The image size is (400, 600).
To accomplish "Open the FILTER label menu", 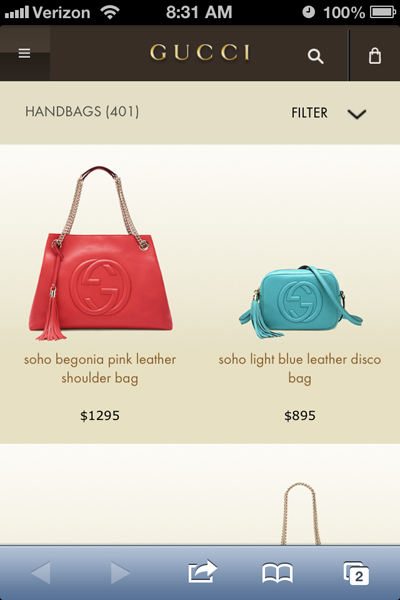I will click(309, 113).
